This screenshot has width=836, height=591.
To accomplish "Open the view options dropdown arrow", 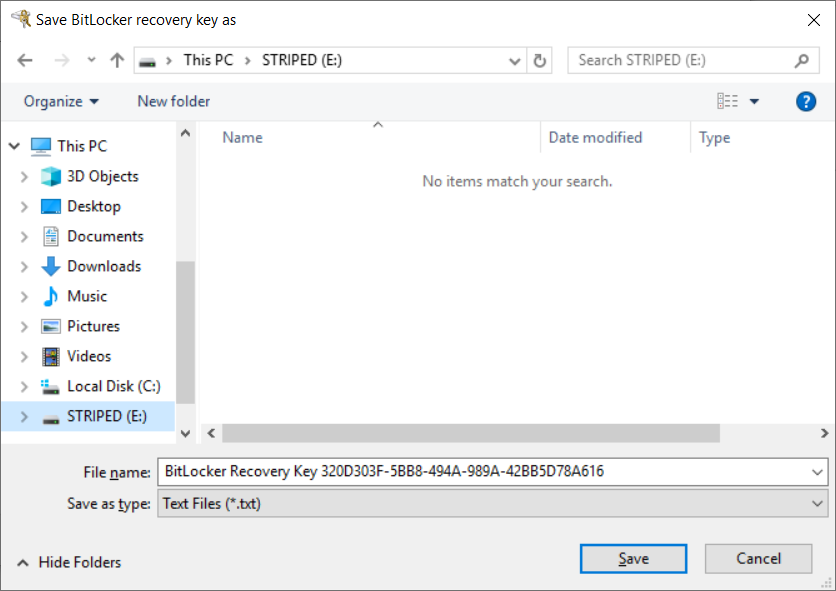I will pyautogui.click(x=754, y=101).
